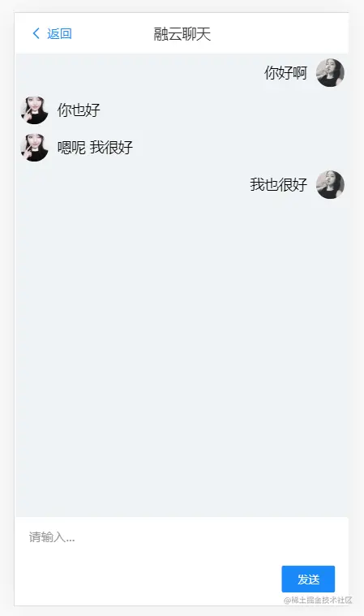This screenshot has width=364, height=616.
Task: Open sender avatar next to 你好啊
Action: [x=330, y=73]
